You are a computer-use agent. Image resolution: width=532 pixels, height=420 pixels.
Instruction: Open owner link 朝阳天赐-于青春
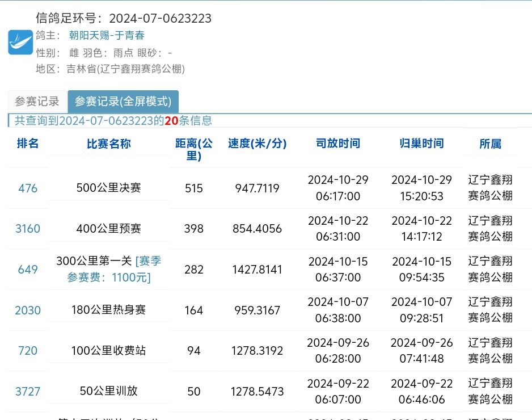click(x=107, y=35)
